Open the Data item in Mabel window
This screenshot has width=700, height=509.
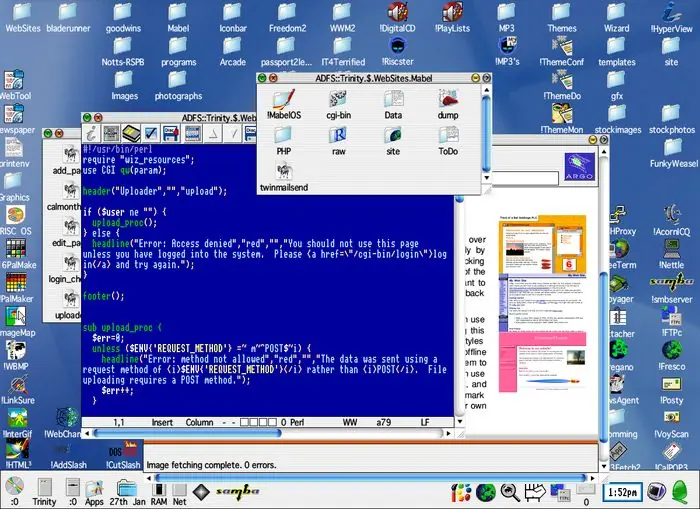(393, 104)
